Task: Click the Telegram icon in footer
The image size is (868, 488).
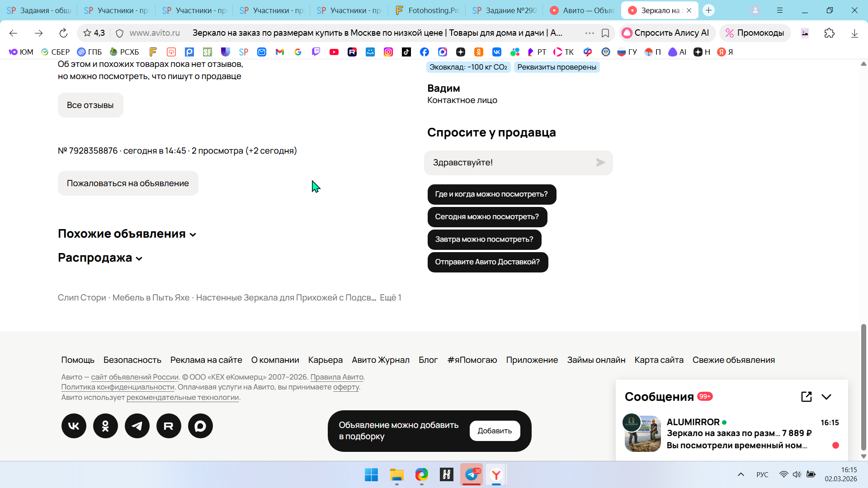Action: 137,426
